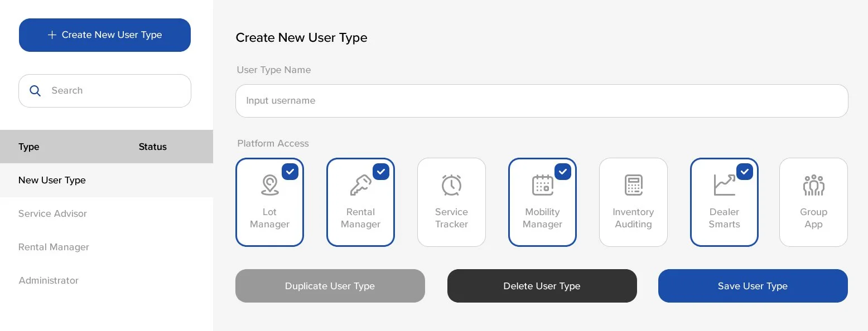Click the magnifier icon in Search box
Viewport: 868px width, 331px height.
[x=35, y=91]
